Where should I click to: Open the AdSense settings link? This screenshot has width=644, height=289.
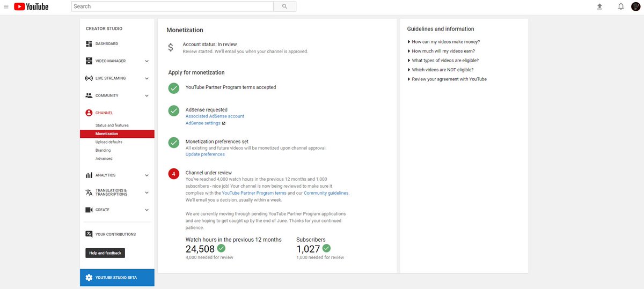click(x=203, y=123)
